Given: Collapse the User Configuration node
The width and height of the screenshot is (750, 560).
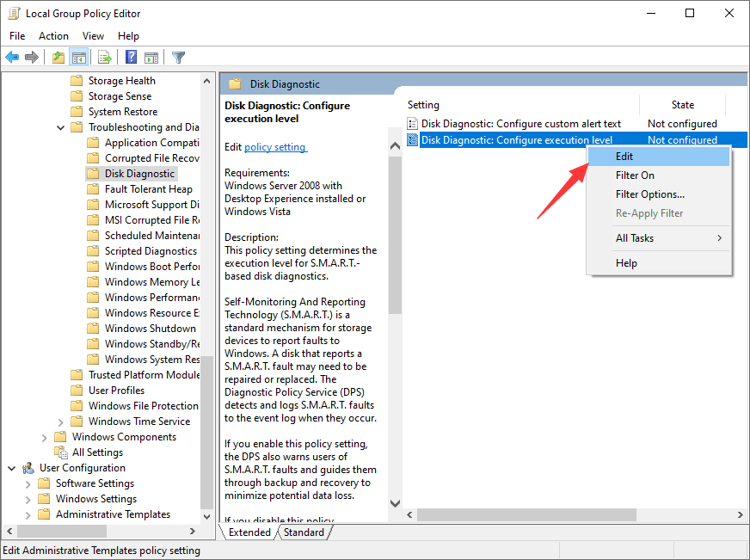Looking at the screenshot, I should pyautogui.click(x=12, y=468).
